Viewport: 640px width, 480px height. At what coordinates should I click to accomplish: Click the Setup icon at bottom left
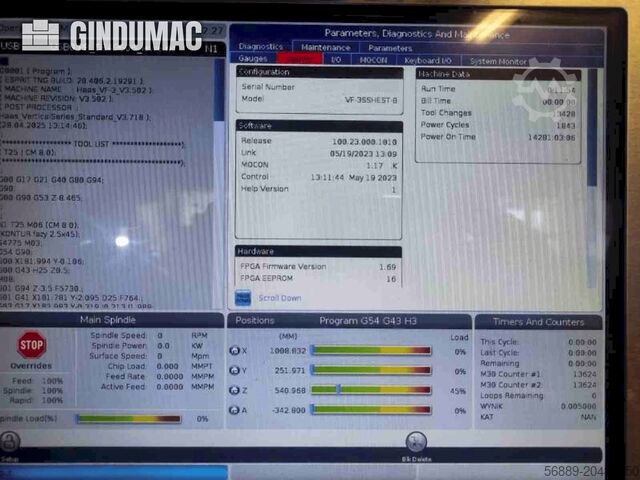point(10,442)
